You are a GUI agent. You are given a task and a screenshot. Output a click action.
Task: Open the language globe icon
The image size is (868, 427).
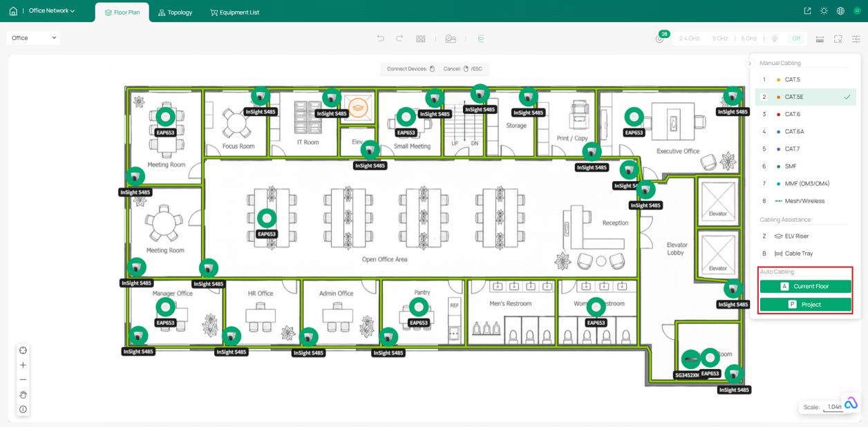coord(840,11)
